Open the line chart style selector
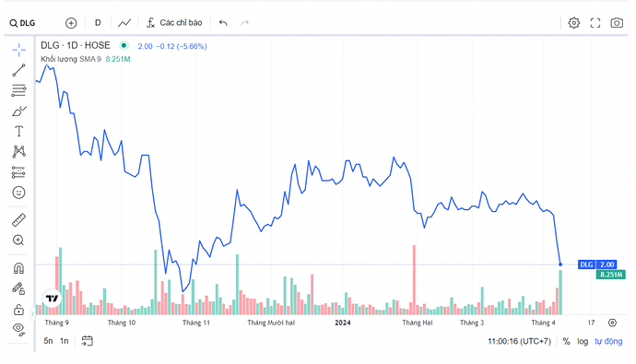The image size is (636, 364). tap(124, 23)
